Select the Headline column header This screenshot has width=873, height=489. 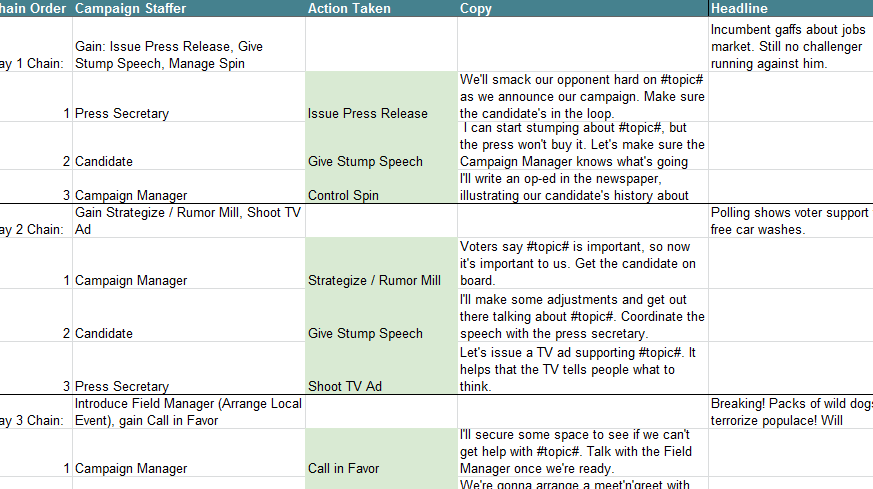point(791,8)
